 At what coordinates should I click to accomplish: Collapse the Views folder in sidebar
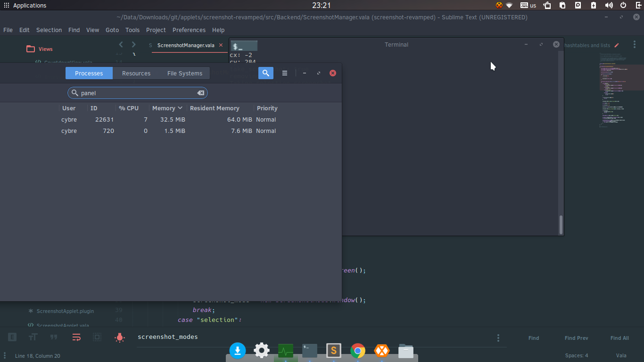[40, 49]
